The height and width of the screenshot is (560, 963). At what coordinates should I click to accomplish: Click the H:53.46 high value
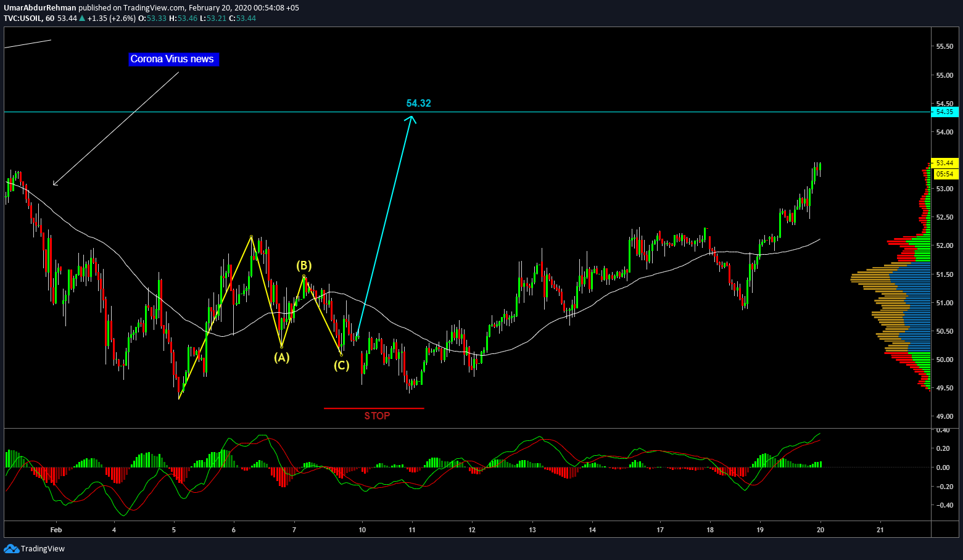coord(183,19)
